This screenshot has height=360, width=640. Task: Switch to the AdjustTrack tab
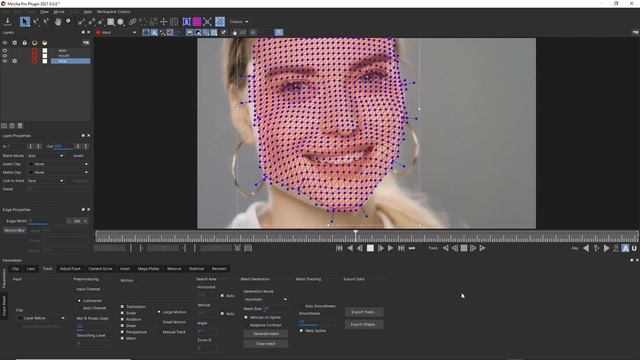(70, 269)
